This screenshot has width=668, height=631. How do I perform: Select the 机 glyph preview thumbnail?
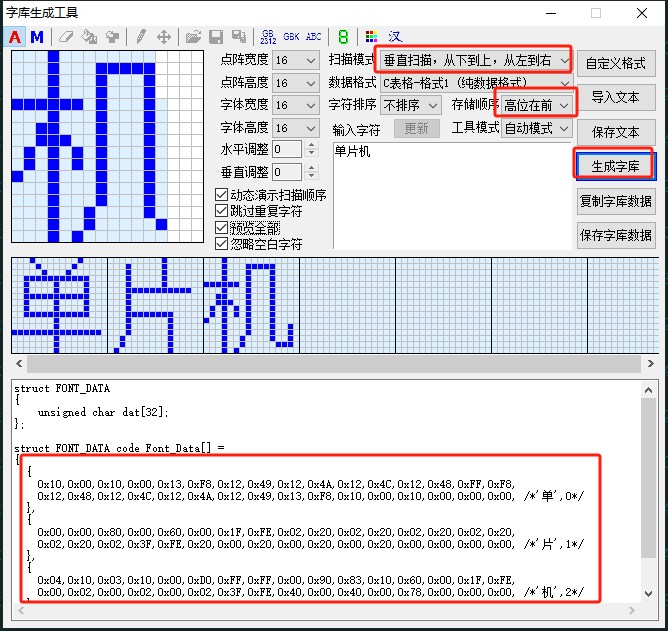pyautogui.click(x=251, y=305)
